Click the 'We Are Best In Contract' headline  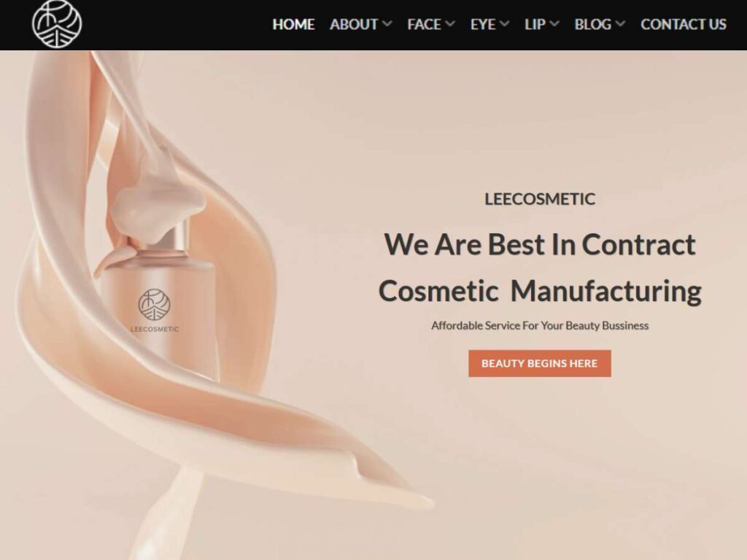coord(540,244)
